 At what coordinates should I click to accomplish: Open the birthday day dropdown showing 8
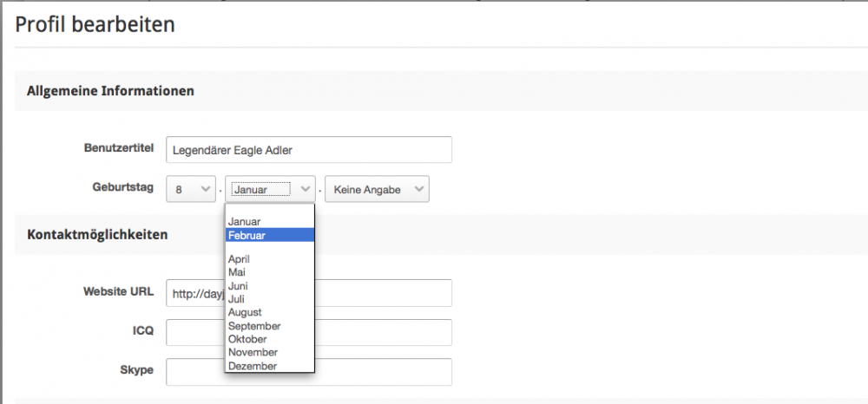[190, 189]
